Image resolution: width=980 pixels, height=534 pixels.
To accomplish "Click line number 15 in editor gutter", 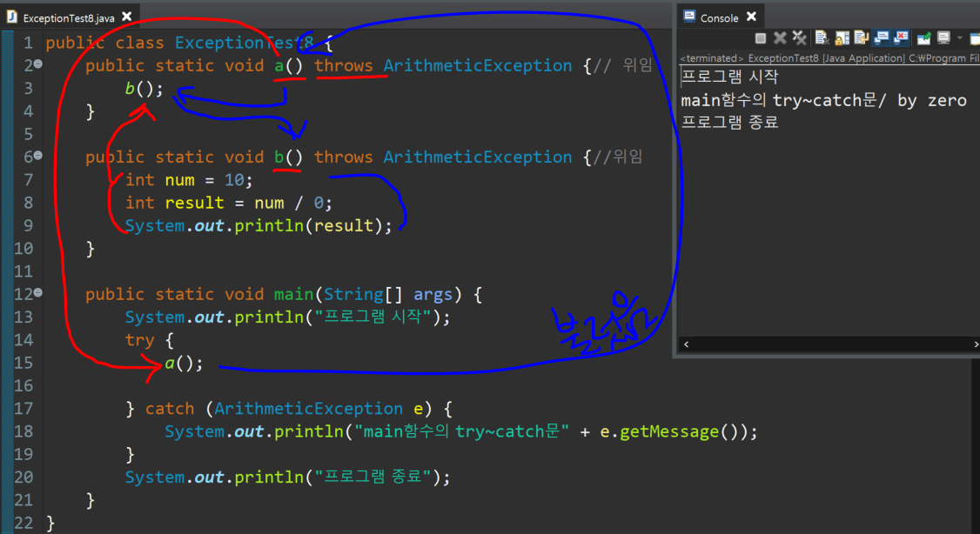I will (x=23, y=363).
